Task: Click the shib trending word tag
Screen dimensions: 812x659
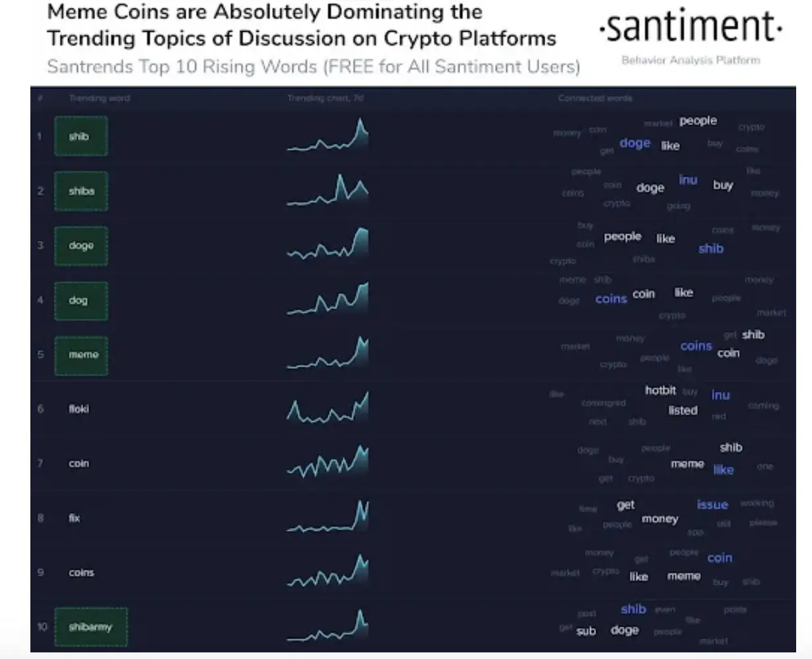Action: tap(81, 137)
